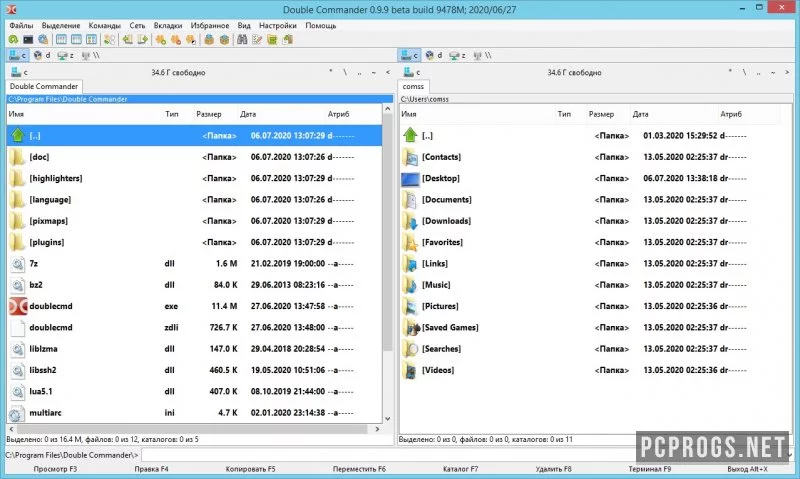Screen dimensions: 800x479
Task: Sort left panel by Размер column
Action: click(x=209, y=114)
